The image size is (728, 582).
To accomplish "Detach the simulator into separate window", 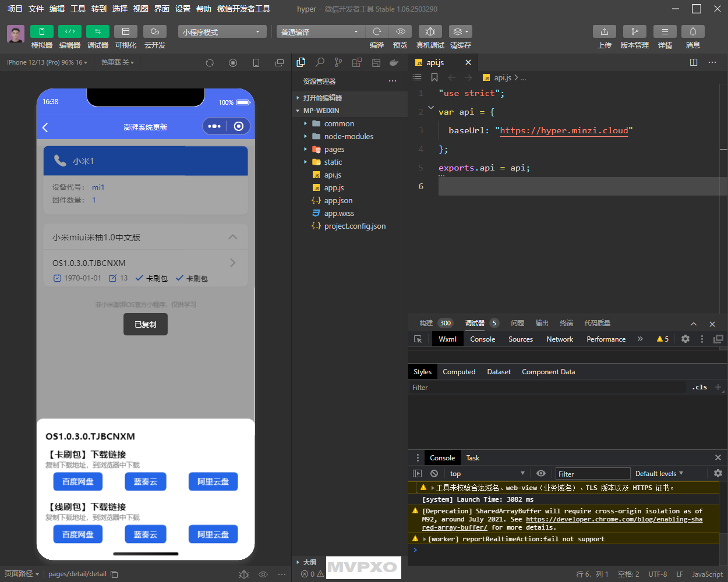I will [280, 63].
